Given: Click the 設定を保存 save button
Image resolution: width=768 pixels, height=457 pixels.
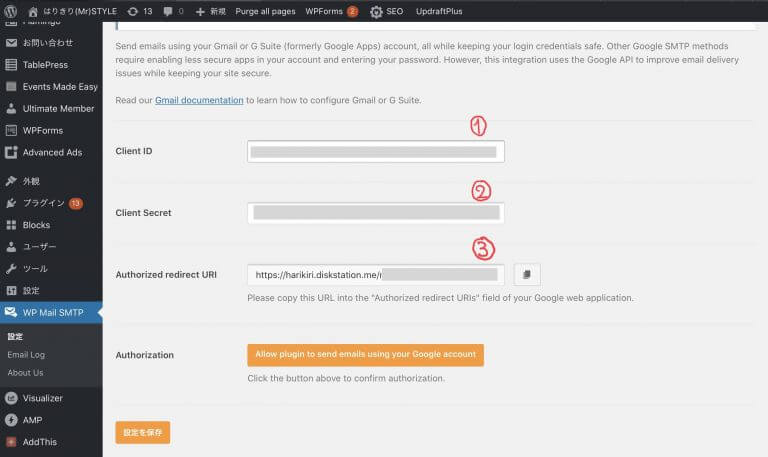Looking at the screenshot, I should 143,433.
